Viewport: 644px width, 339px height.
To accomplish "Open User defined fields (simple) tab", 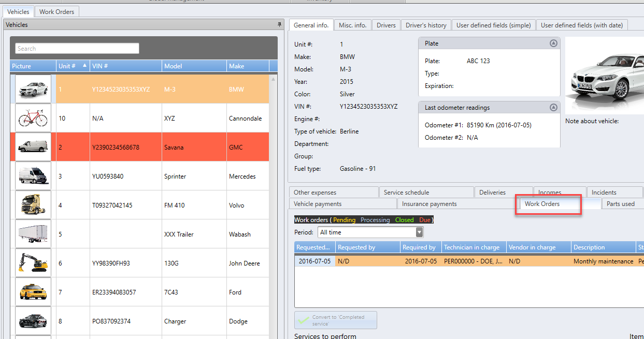I will 493,25.
